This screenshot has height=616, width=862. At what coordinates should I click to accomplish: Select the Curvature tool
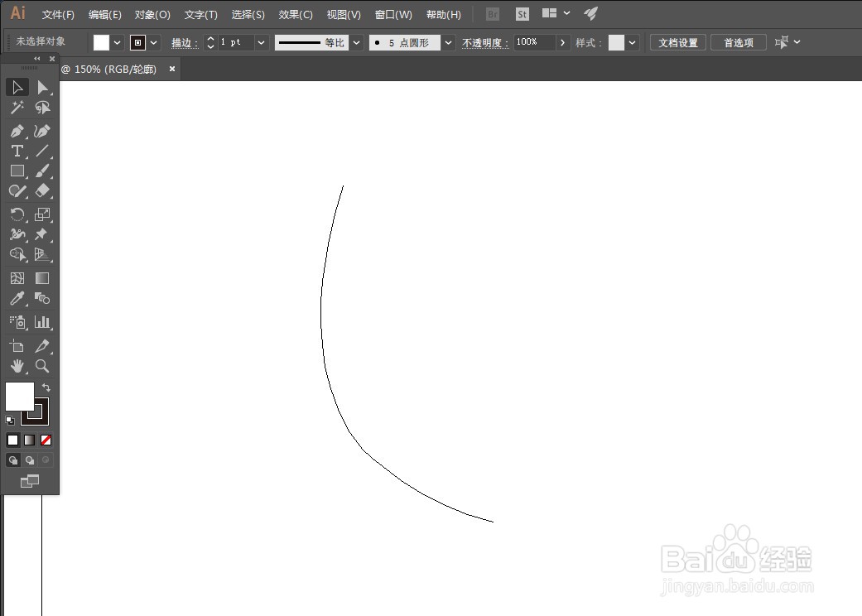[42, 132]
